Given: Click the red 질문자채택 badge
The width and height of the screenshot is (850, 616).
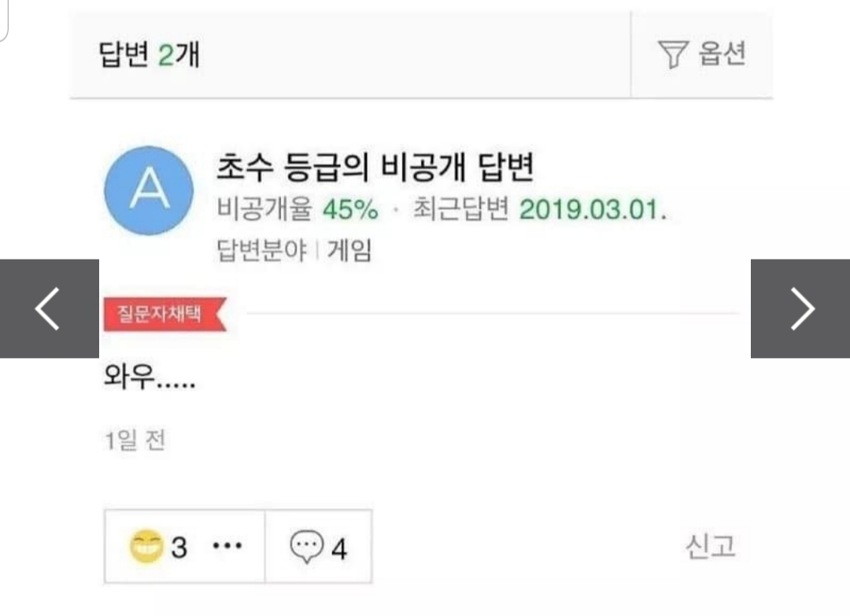Looking at the screenshot, I should pyautogui.click(x=165, y=314).
